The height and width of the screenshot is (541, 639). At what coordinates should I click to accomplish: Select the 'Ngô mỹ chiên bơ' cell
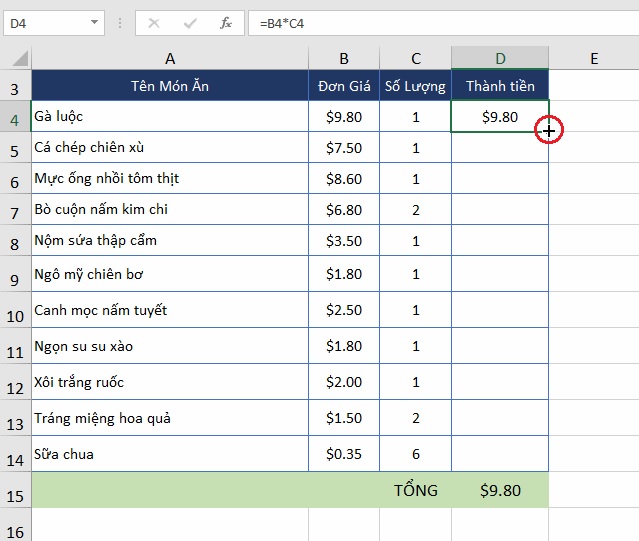(x=170, y=274)
